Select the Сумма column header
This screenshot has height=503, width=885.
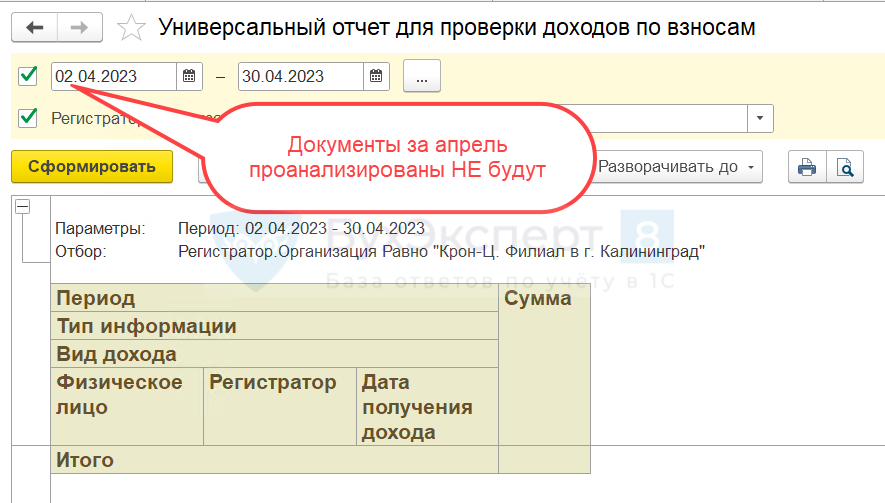(x=545, y=365)
